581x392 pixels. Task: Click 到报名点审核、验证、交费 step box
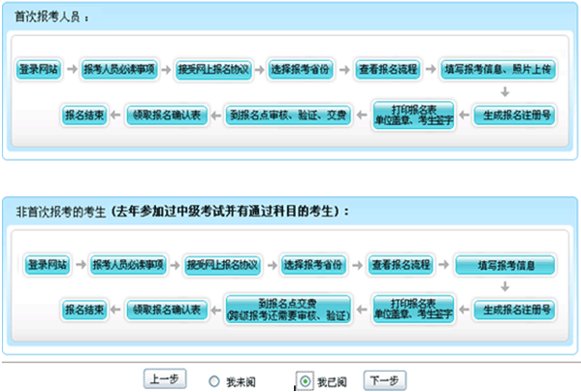click(288, 114)
